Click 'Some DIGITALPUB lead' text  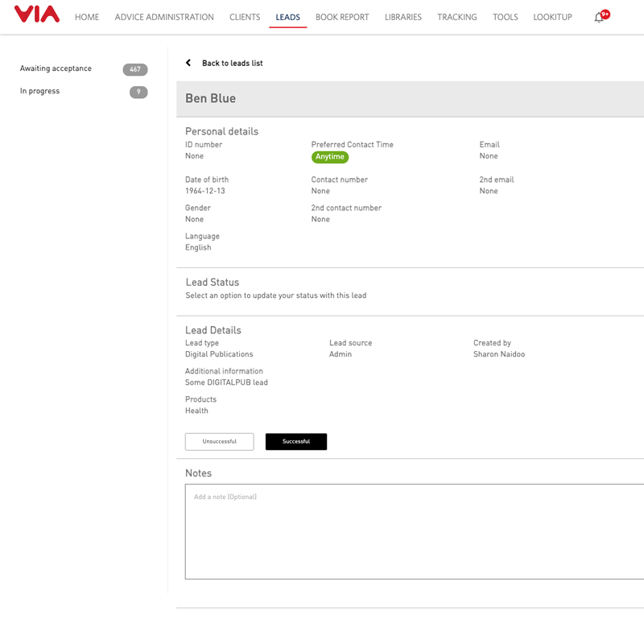[226, 382]
